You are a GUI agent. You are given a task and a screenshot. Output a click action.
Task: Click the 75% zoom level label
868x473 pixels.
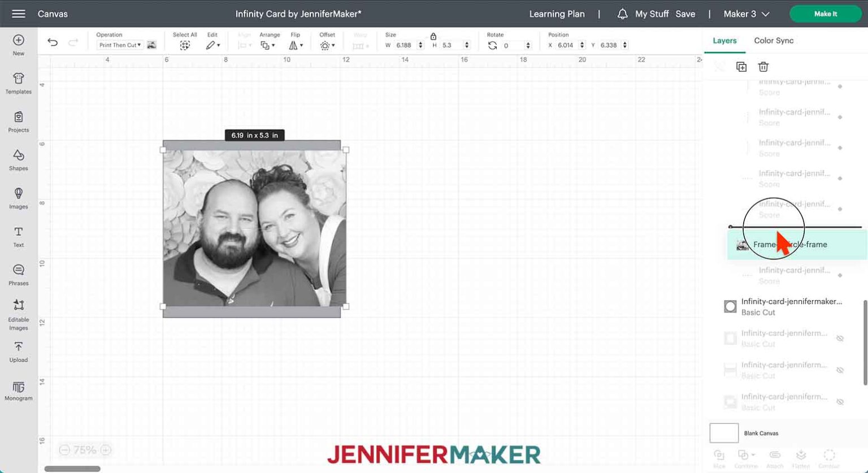(x=85, y=450)
